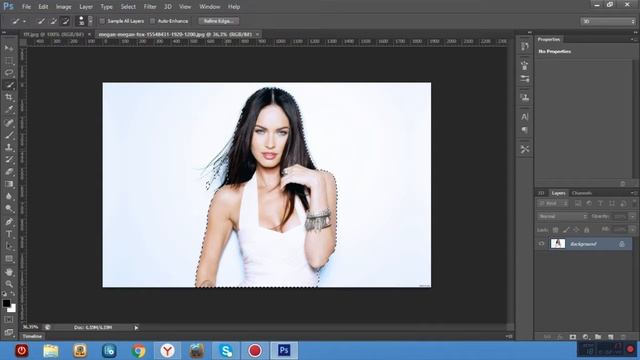Viewport: 640px width, 360px height.
Task: Toggle lock image pixels
Action: (x=566, y=230)
